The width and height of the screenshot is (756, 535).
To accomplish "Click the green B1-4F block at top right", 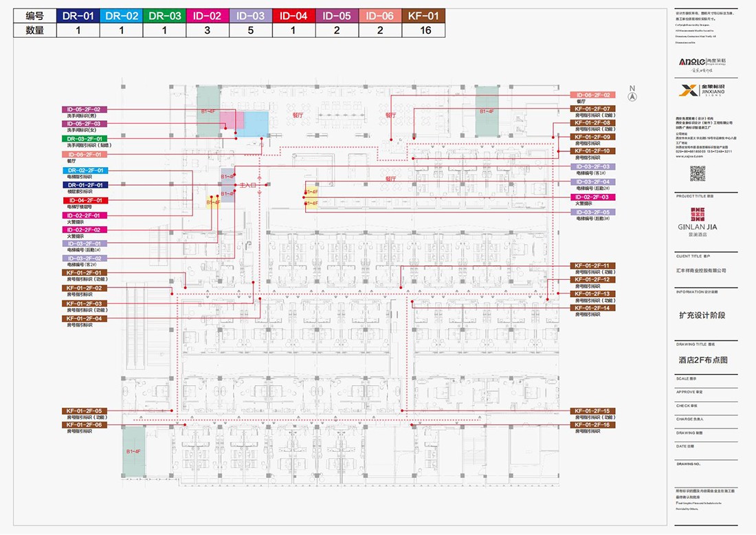I will click(487, 111).
